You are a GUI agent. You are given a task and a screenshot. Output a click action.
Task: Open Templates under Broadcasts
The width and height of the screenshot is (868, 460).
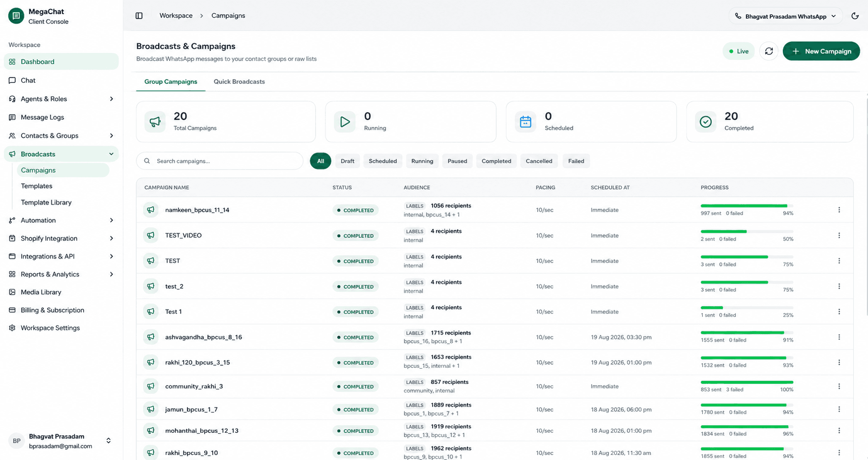click(x=37, y=186)
